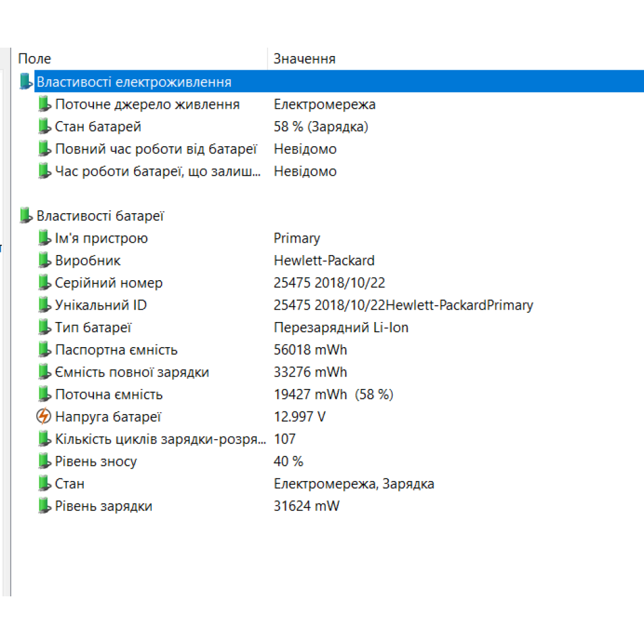Click the Hewlett-Packard manufacturer value
Image resolution: width=644 pixels, height=644 pixels.
coord(324,261)
